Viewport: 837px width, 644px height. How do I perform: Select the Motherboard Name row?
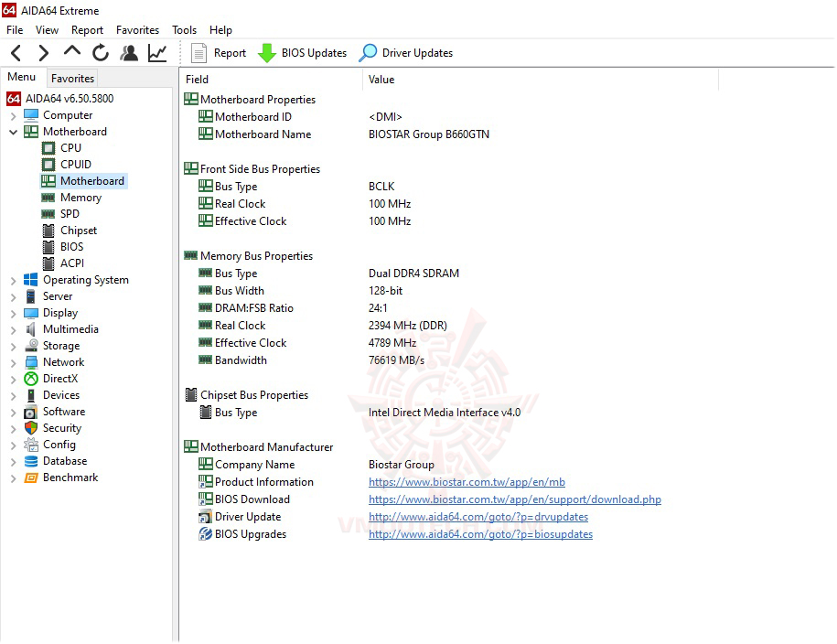click(451, 134)
